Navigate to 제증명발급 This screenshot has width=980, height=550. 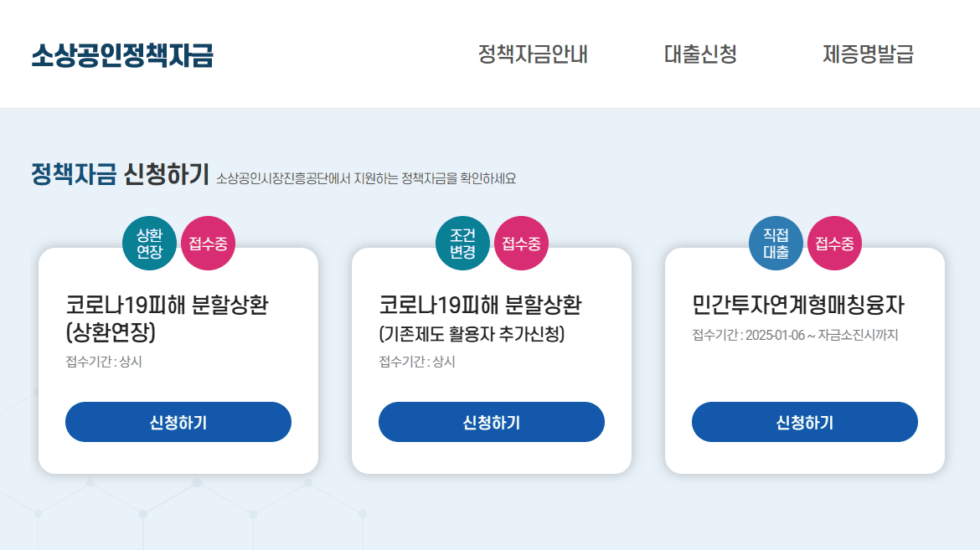[869, 55]
